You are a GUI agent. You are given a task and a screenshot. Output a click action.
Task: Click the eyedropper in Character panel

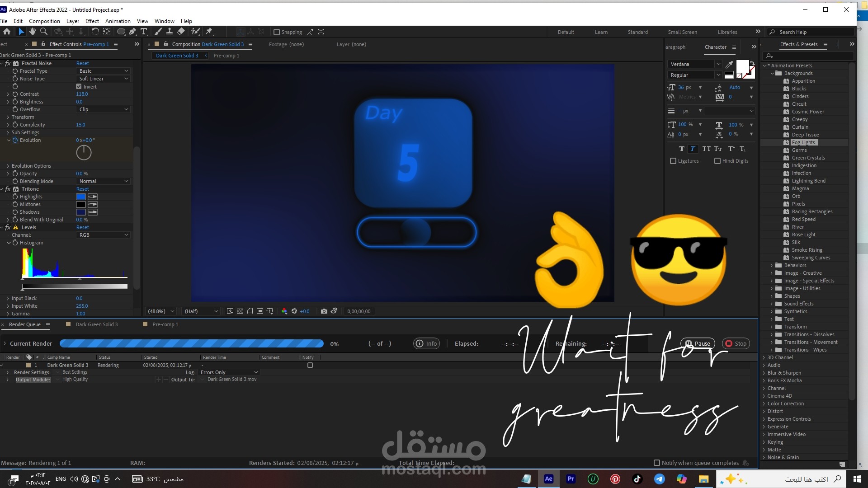point(729,64)
